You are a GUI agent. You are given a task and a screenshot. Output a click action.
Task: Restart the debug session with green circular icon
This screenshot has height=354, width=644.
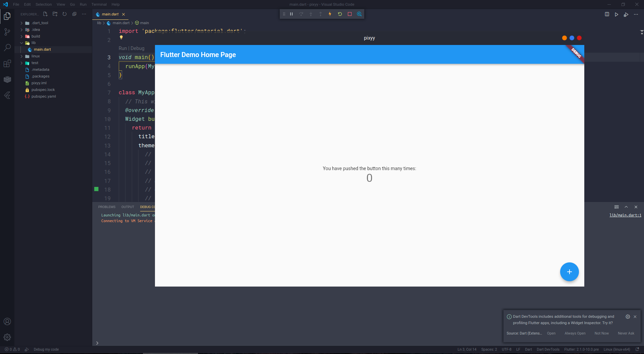340,14
